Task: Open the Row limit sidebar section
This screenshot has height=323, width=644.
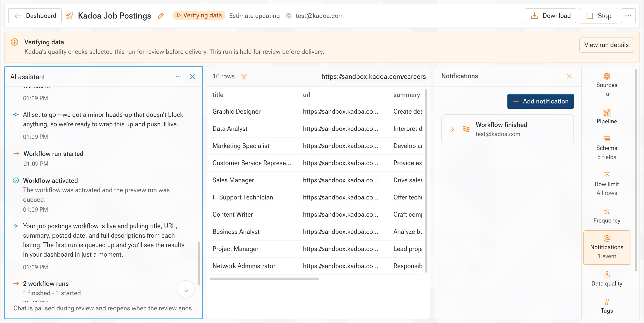Action: pyautogui.click(x=606, y=184)
